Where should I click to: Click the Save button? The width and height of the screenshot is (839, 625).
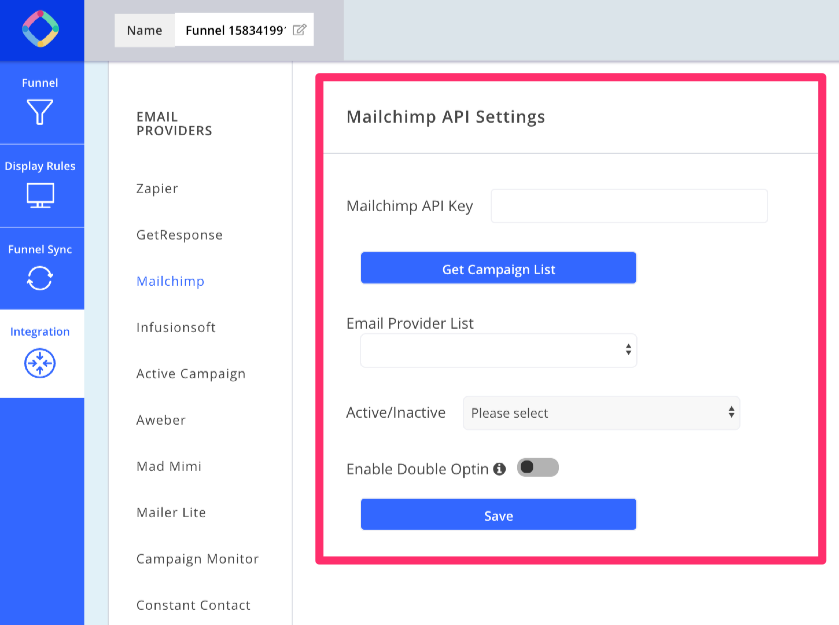[x=498, y=515]
